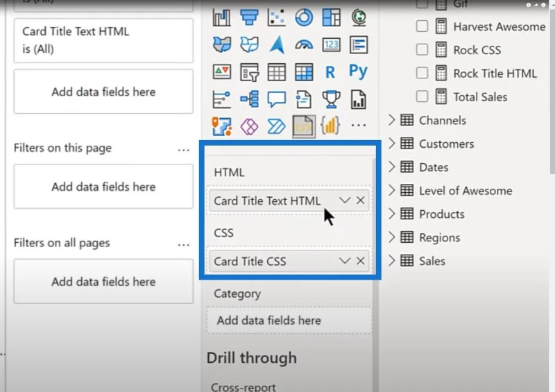Select the Multi-row card visual
555x392 pixels.
pos(359,44)
